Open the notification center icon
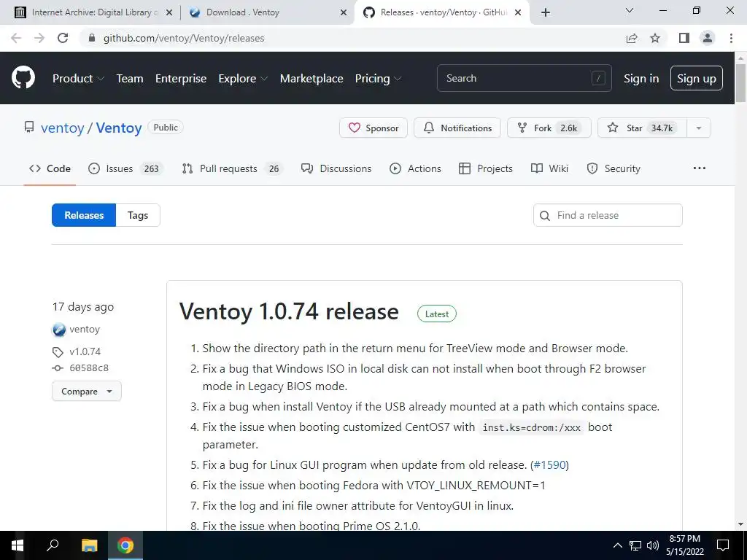This screenshot has height=560, width=747. (x=723, y=545)
